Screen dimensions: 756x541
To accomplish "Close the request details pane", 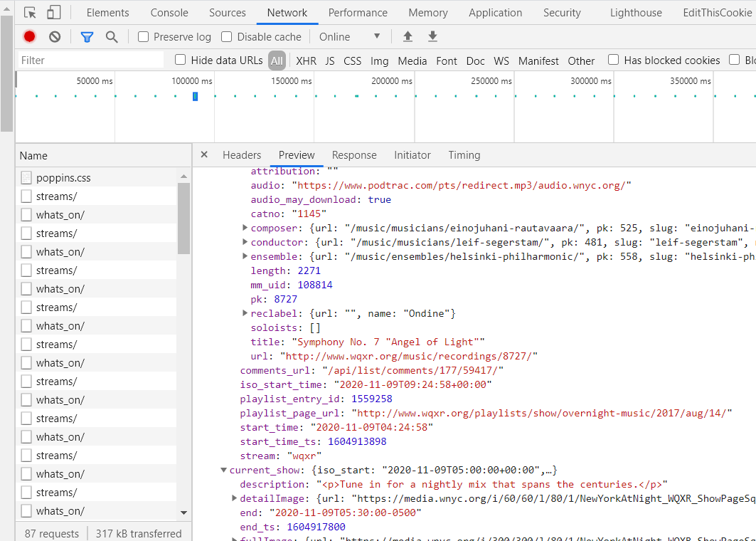I will [x=204, y=155].
